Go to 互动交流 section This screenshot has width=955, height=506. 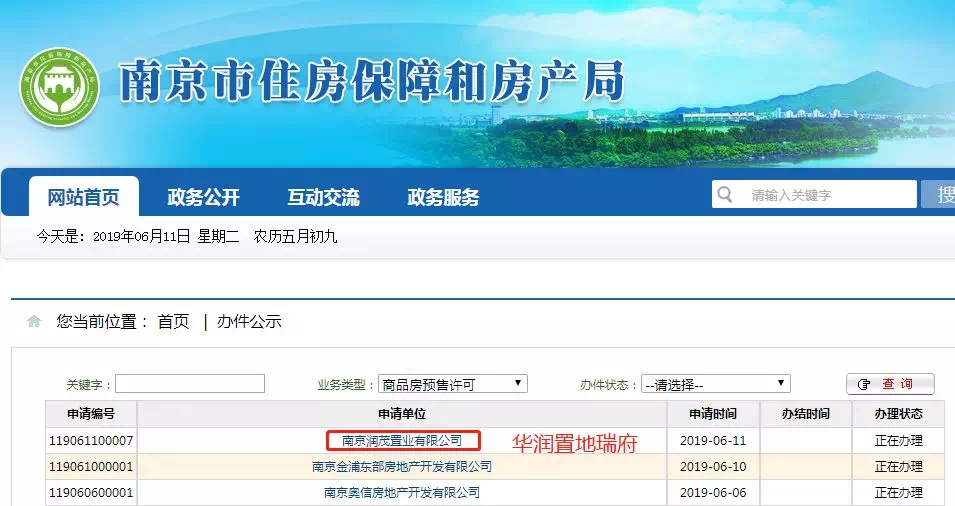coord(323,197)
